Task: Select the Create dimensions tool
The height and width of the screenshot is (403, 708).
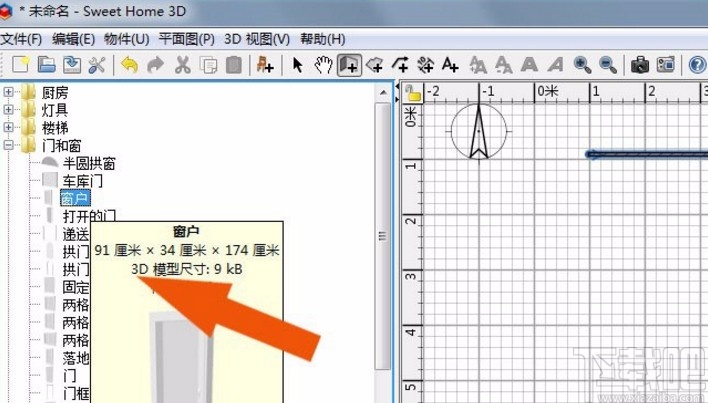Action: pos(425,65)
